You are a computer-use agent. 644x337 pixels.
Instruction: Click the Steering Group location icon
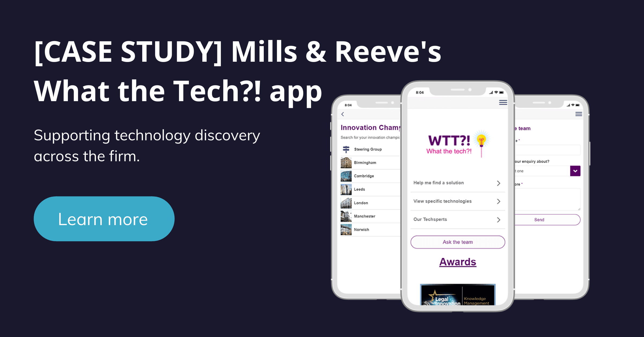[346, 153]
